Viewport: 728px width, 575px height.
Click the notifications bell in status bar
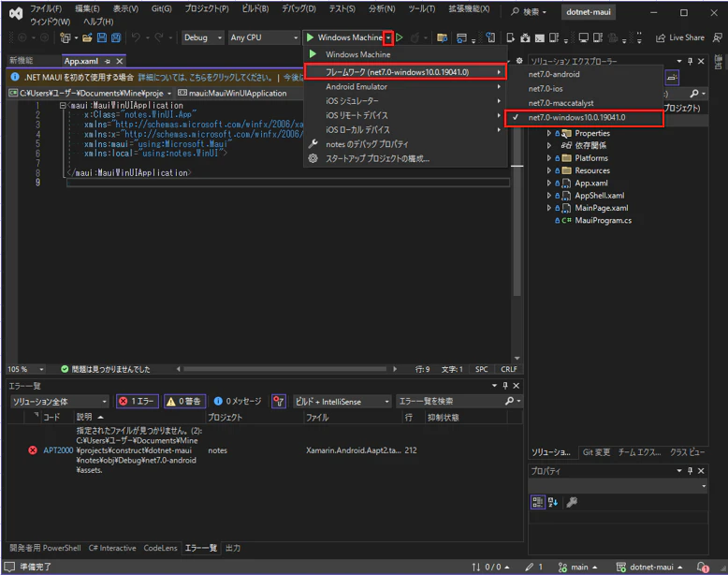click(703, 568)
